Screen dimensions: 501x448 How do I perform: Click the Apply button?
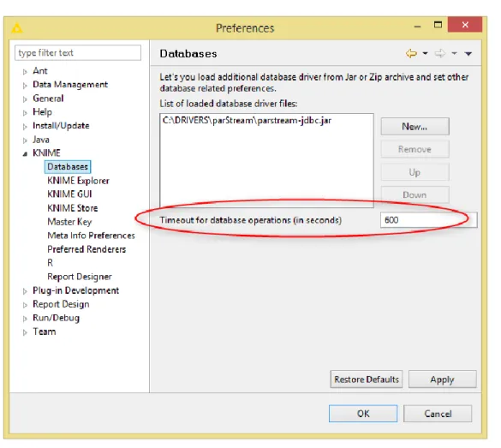tap(442, 379)
